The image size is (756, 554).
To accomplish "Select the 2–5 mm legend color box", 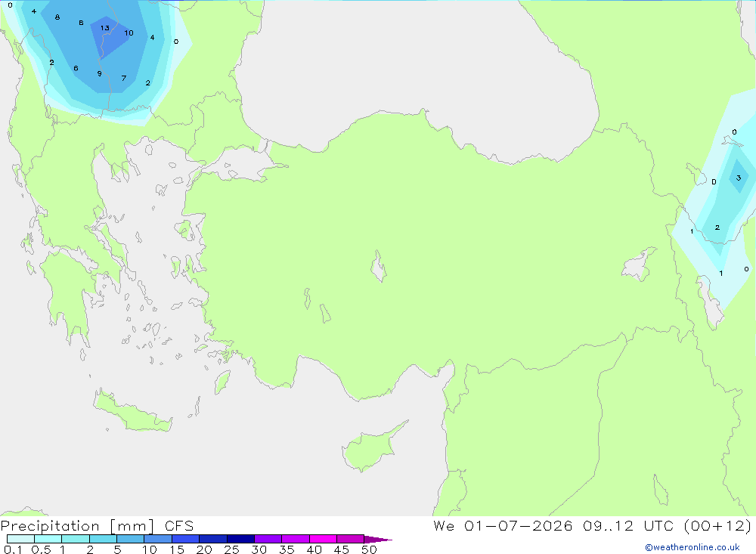I will point(103,539).
